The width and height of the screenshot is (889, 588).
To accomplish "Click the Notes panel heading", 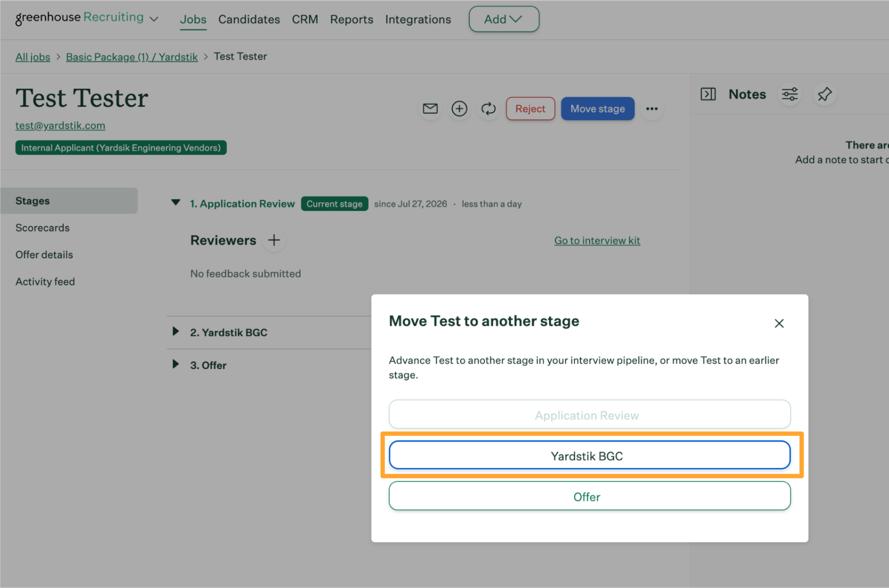I will (747, 94).
